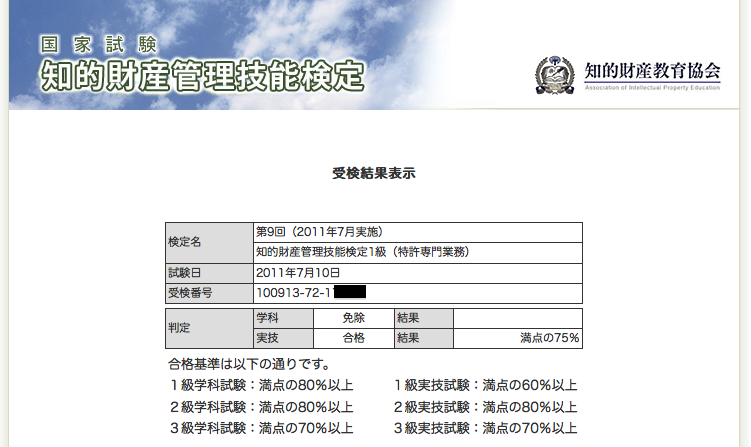
Task: Select 1級実技試験：満点の60%以上 line
Action: point(486,385)
